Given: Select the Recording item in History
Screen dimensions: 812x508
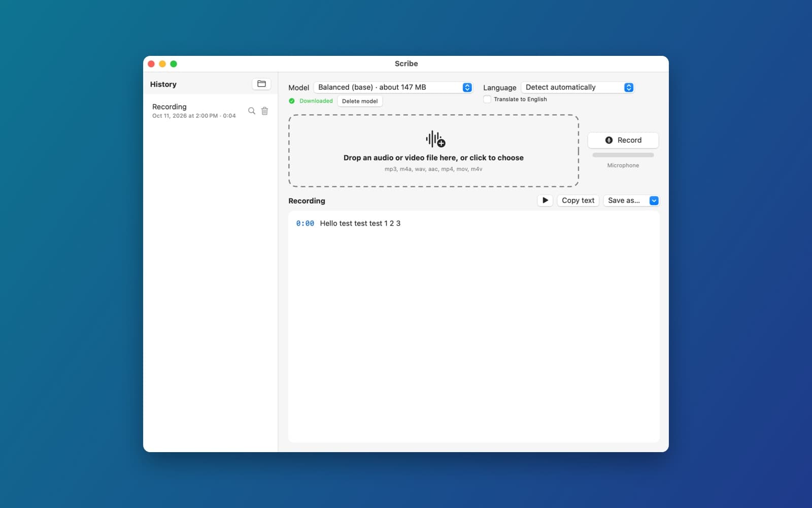Looking at the screenshot, I should pyautogui.click(x=210, y=111).
